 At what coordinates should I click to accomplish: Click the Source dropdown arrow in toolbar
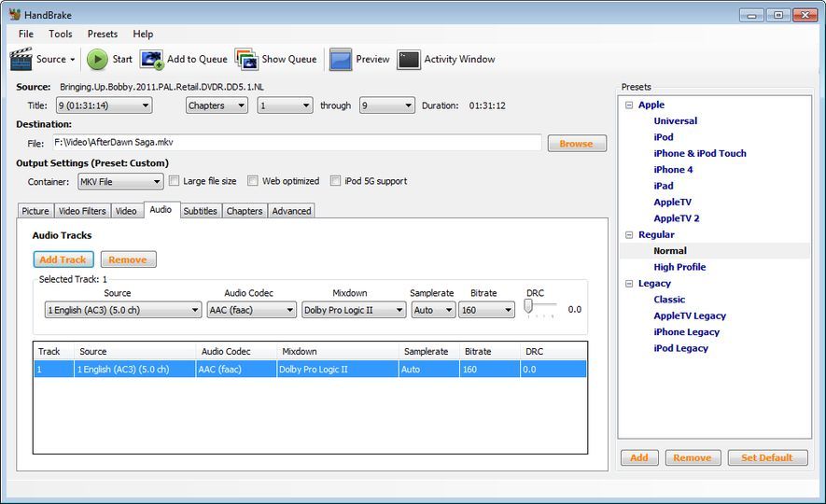click(73, 60)
